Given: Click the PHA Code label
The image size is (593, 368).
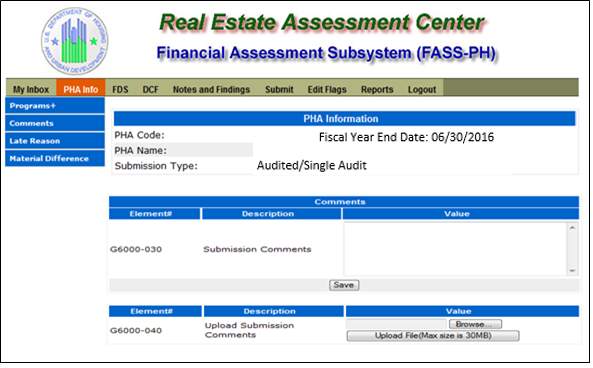Looking at the screenshot, I should point(140,135).
